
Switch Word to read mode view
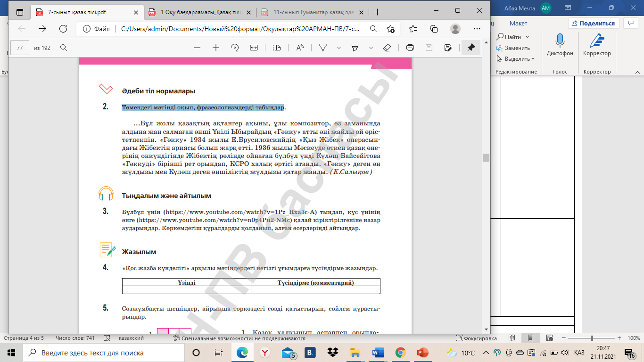point(513,338)
